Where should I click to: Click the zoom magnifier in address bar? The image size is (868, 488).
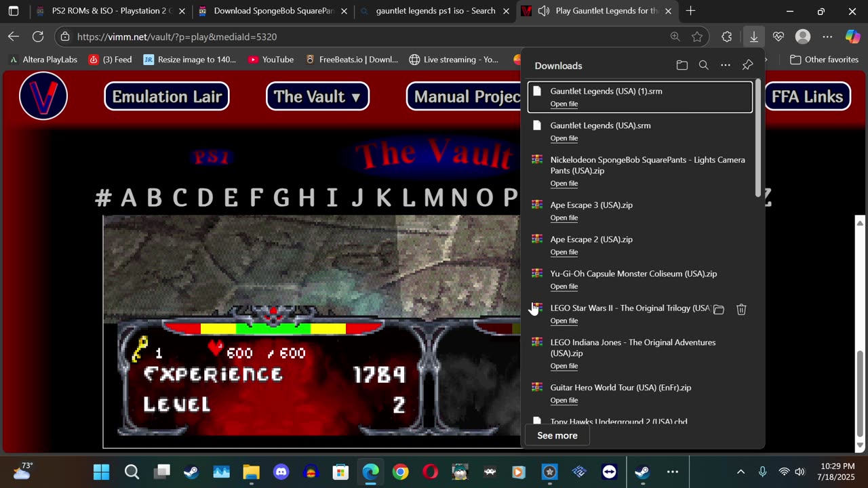click(675, 37)
